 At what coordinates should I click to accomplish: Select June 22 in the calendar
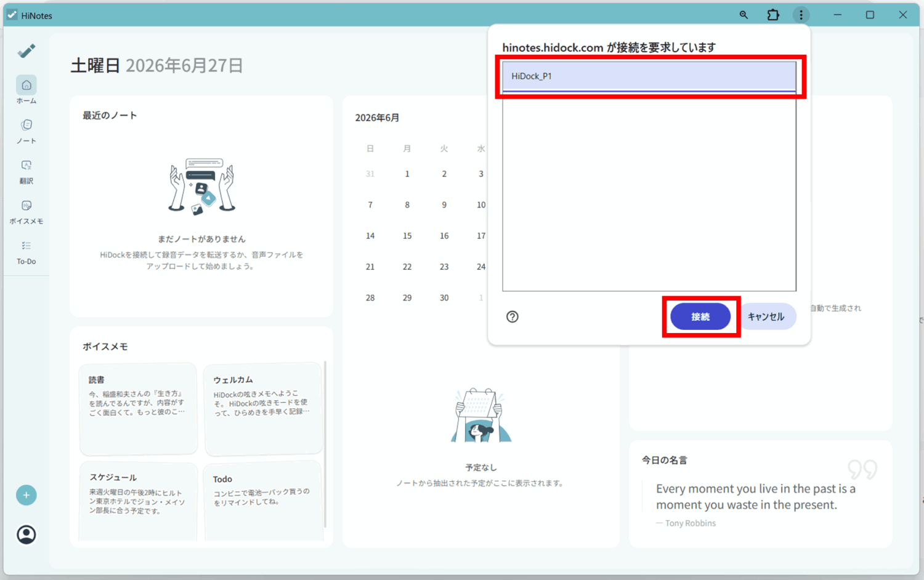click(407, 267)
